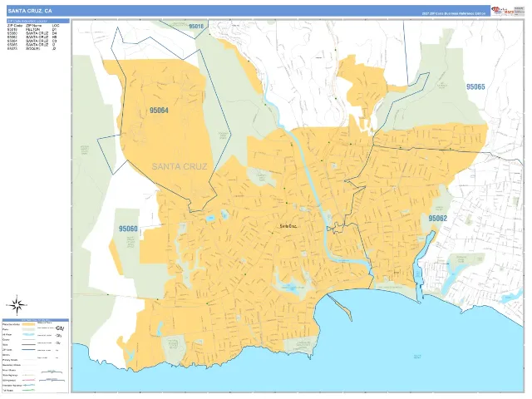The width and height of the screenshot is (532, 399).
Task: Click the green parks legend swatch
Action: [x=28, y=329]
